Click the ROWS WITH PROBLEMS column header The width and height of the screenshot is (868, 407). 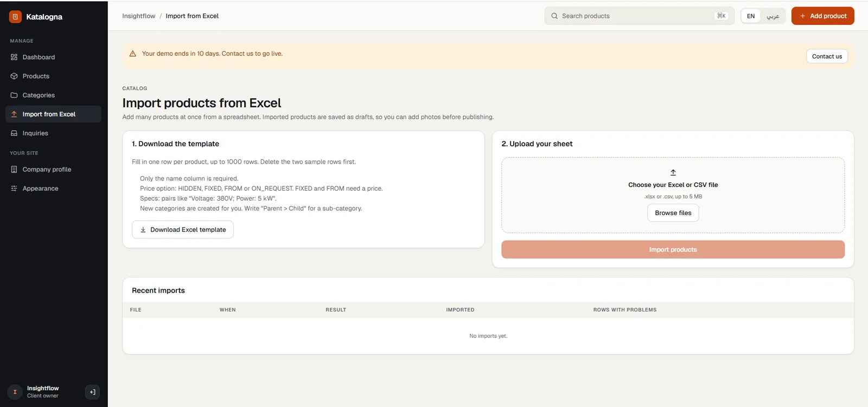(625, 310)
